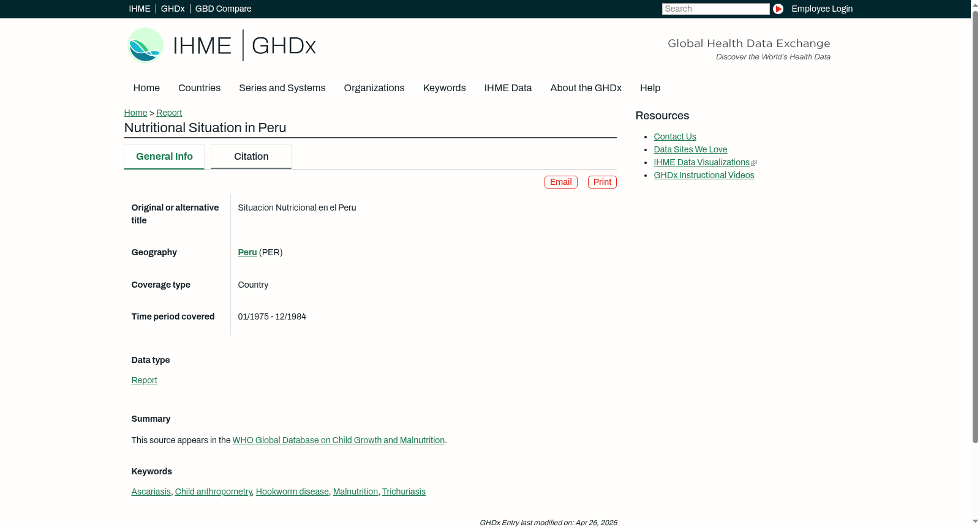Click the 'Situacion Nutricional en el Peru' text

tap(297, 207)
